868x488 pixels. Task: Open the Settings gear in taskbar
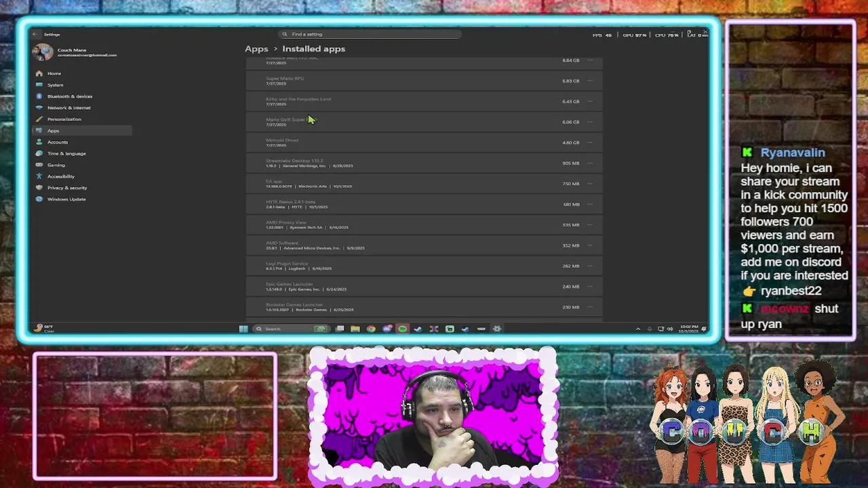click(x=496, y=329)
